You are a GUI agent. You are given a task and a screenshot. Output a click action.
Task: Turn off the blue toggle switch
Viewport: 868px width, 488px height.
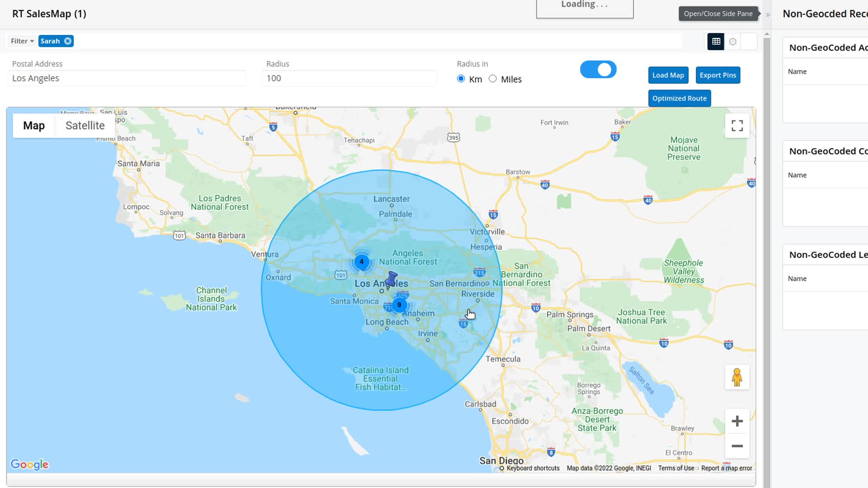pos(598,70)
